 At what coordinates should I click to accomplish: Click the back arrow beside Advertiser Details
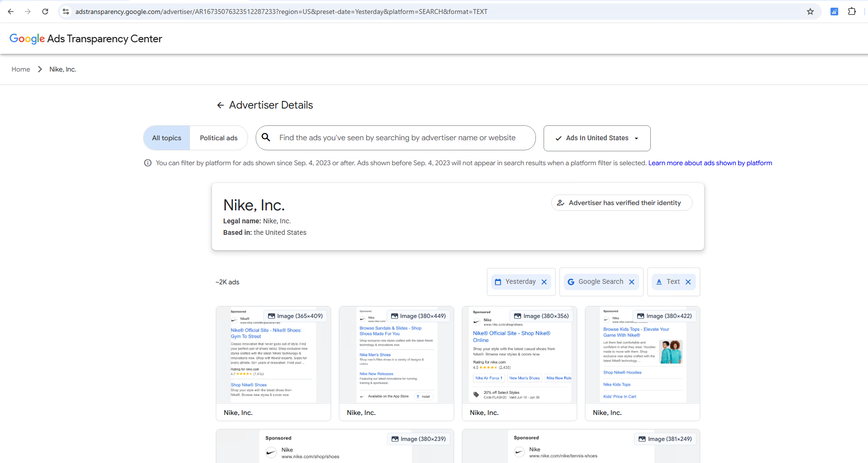click(x=220, y=105)
